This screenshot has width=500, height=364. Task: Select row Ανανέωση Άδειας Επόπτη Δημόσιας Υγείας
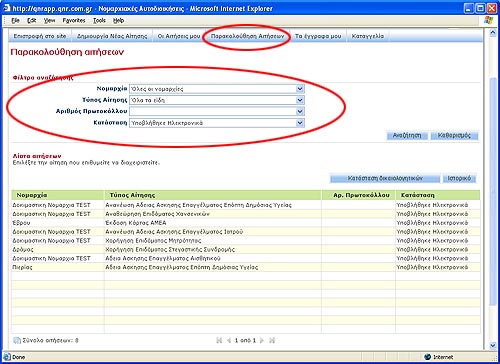246,205
